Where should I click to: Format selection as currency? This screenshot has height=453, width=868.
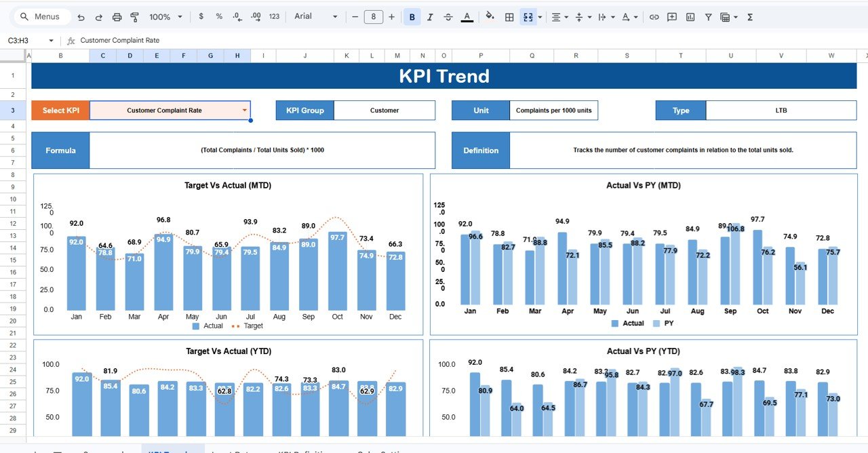[201, 16]
